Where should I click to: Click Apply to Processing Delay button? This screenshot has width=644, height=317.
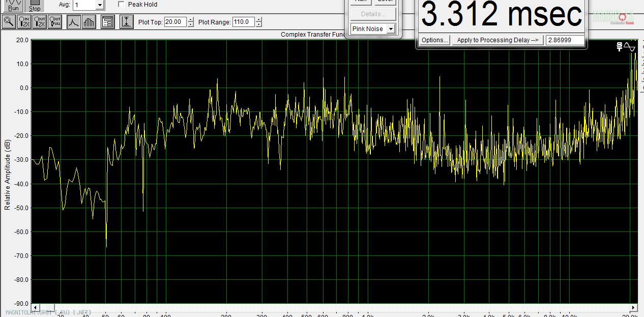pos(497,40)
